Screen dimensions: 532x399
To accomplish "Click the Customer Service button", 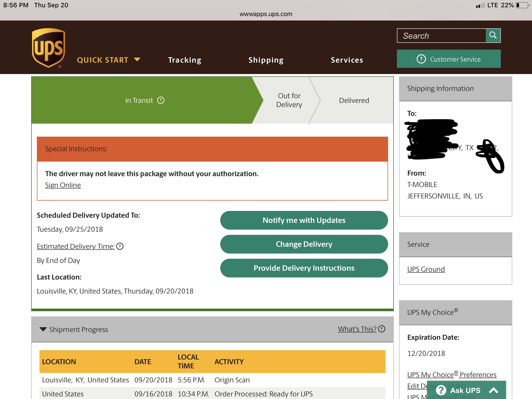I will click(x=449, y=59).
